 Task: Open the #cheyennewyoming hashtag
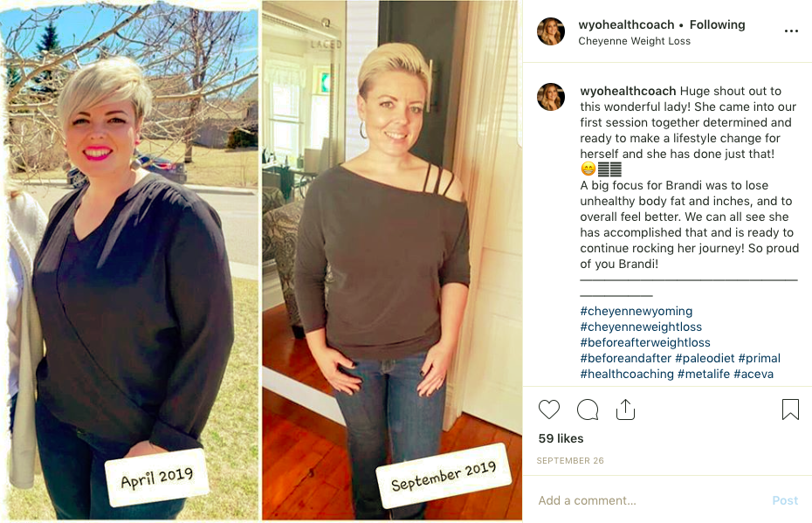[x=636, y=311]
